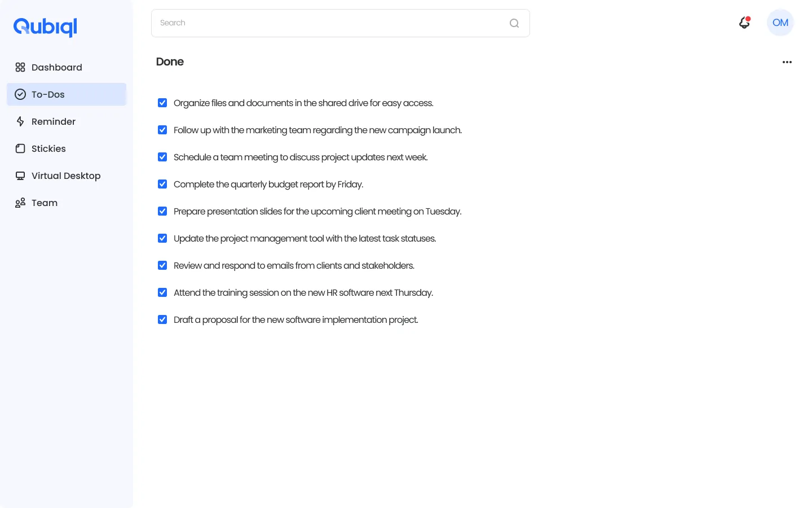Open the OM user avatar

pos(780,23)
